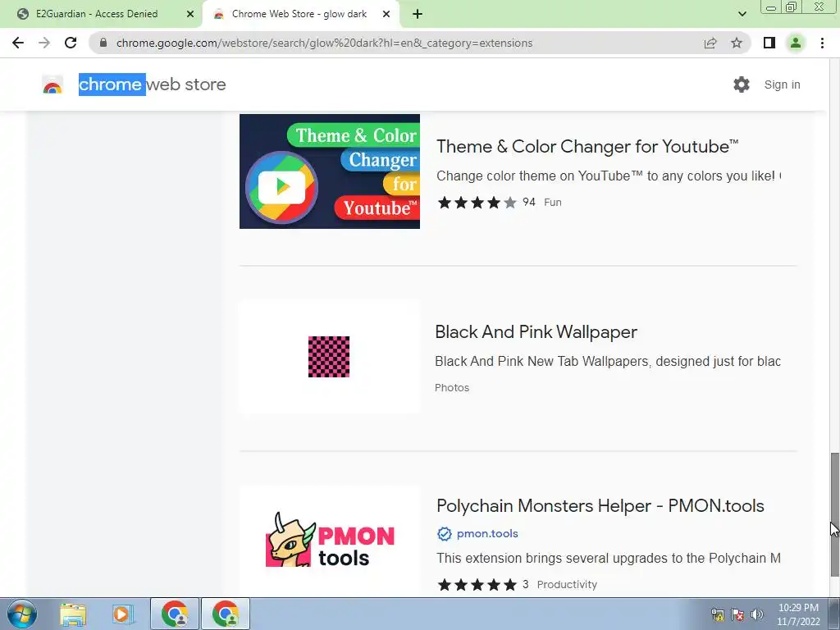
Task: Click the five-star rating of Polychain Monsters Helper
Action: coord(477,584)
